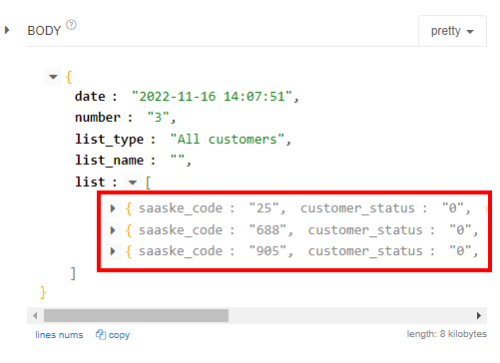Viewport: 500px width, 363px height.
Task: Expand the saaske_code 25 entry
Action: click(x=113, y=209)
